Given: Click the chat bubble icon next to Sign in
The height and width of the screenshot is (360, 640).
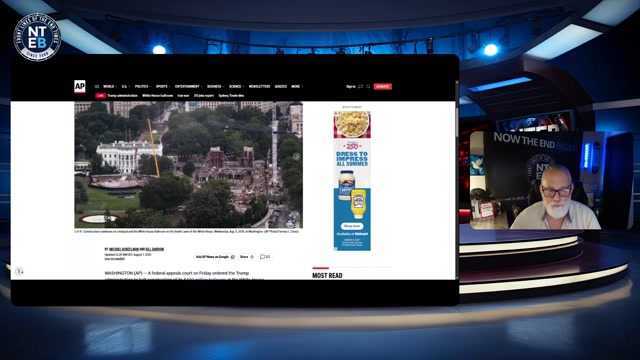Looking at the screenshot, I should [360, 87].
